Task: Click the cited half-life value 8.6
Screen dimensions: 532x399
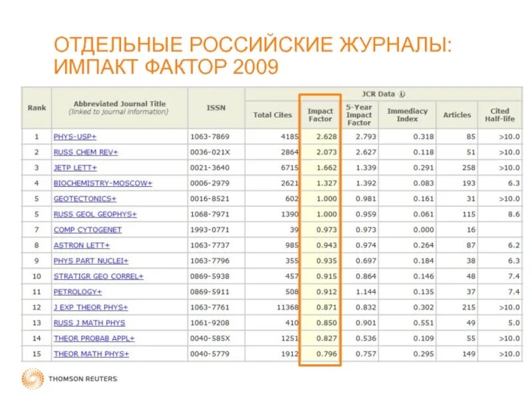Action: click(513, 214)
